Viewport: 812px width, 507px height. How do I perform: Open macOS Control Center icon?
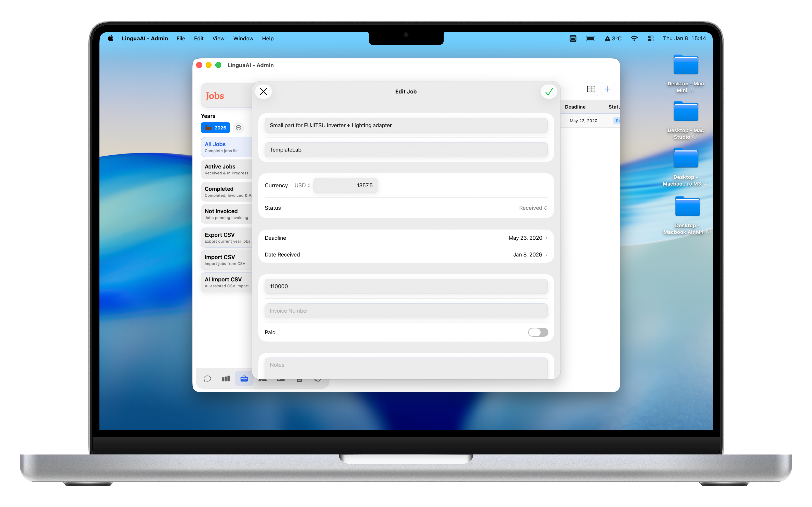651,39
